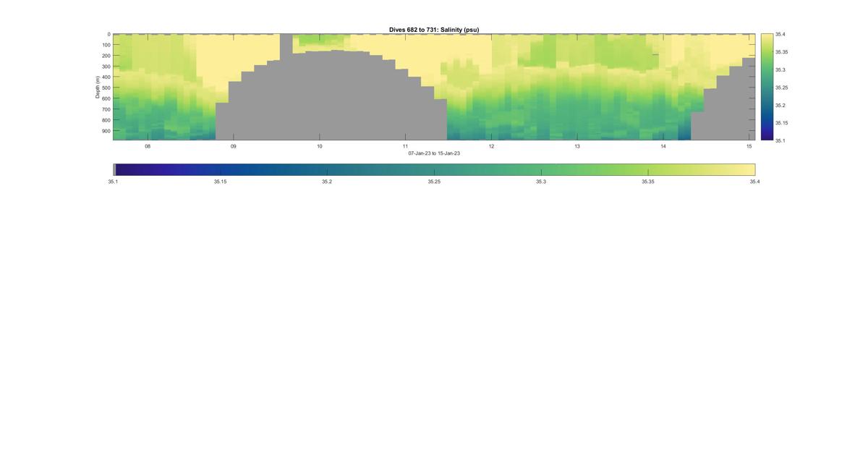Click '35.35' on the vertical colorbar
This screenshot has width=868, height=450.
(x=782, y=52)
